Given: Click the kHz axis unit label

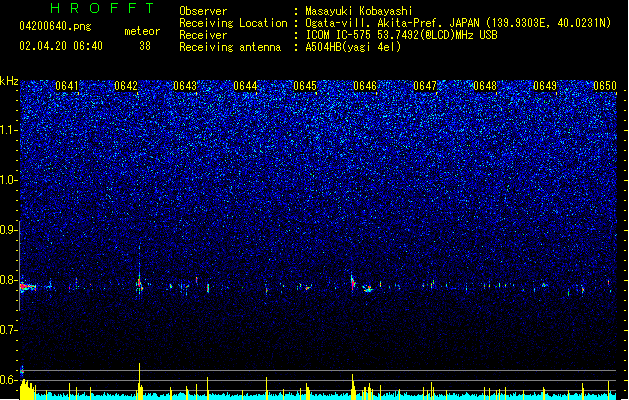Looking at the screenshot, I should pos(9,81).
